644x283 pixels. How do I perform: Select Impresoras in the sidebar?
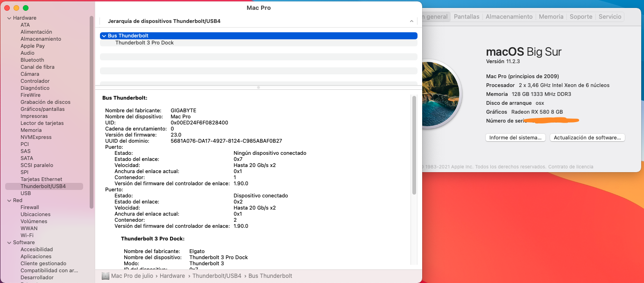click(x=34, y=116)
